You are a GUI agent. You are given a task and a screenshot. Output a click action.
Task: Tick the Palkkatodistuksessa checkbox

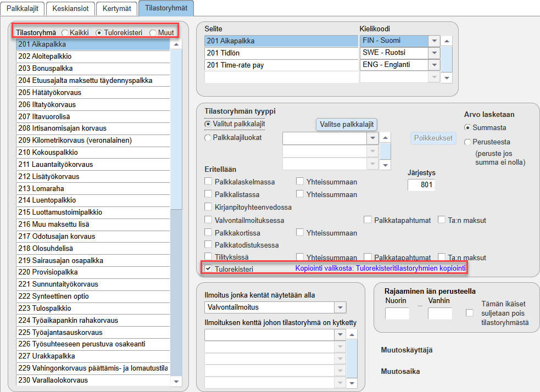click(x=208, y=244)
